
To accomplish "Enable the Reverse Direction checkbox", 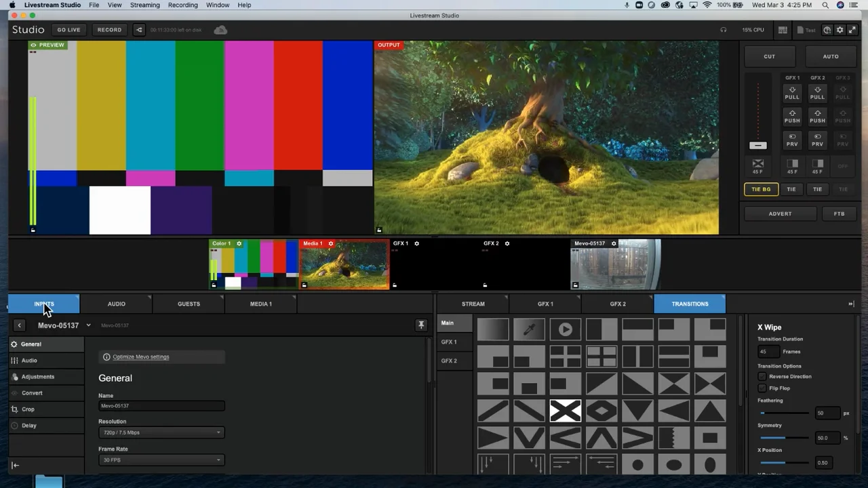I will tap(762, 376).
